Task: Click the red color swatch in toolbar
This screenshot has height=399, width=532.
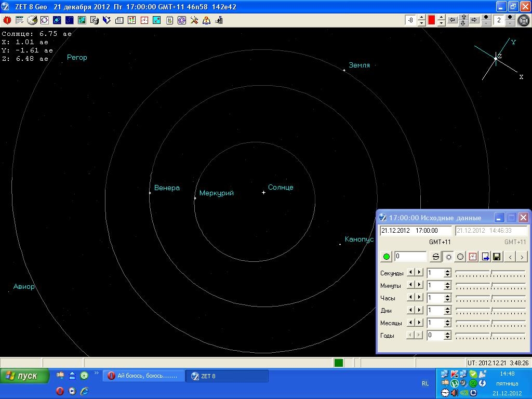Action: click(x=432, y=20)
